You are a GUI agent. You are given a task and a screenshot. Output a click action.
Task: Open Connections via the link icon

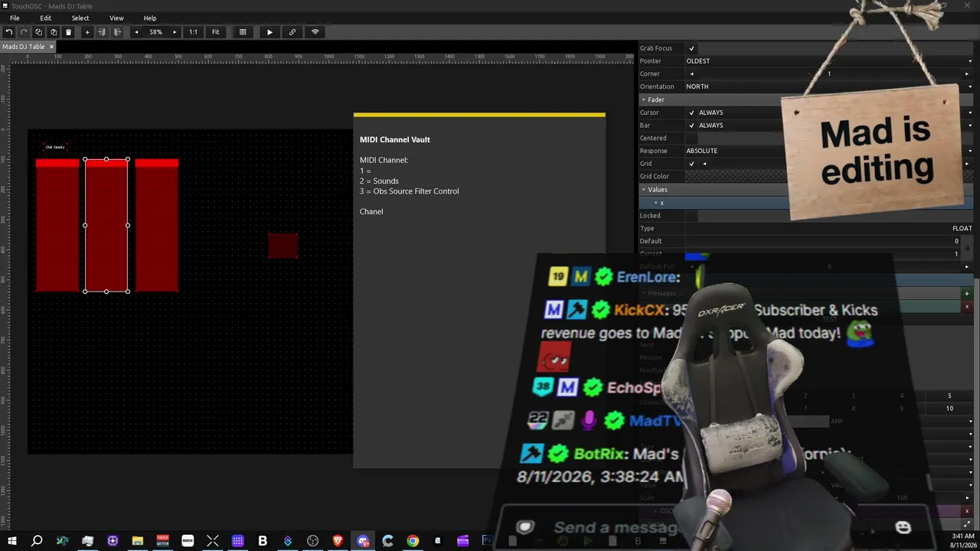pos(292,32)
